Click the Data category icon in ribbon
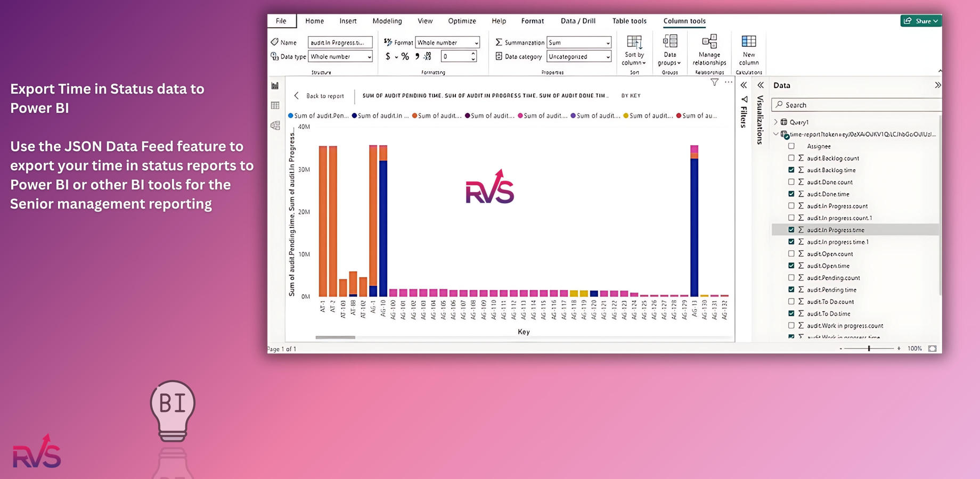This screenshot has height=479, width=980. 499,56
